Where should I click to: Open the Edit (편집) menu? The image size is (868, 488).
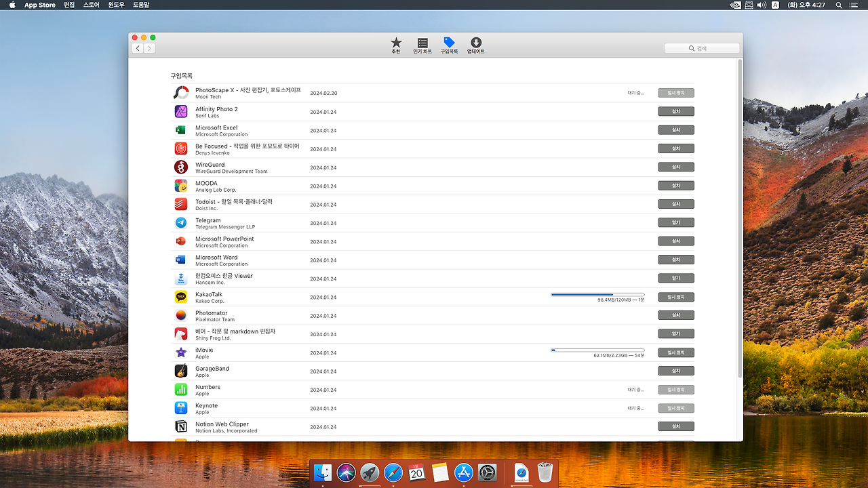tap(69, 5)
